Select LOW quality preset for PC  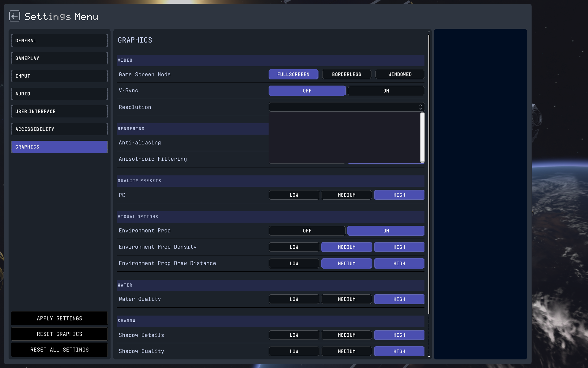(x=294, y=195)
